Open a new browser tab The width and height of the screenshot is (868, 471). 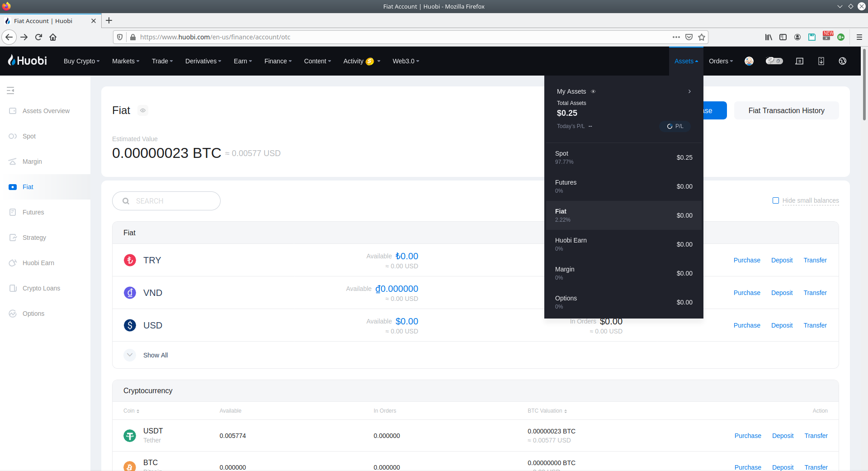click(x=109, y=20)
